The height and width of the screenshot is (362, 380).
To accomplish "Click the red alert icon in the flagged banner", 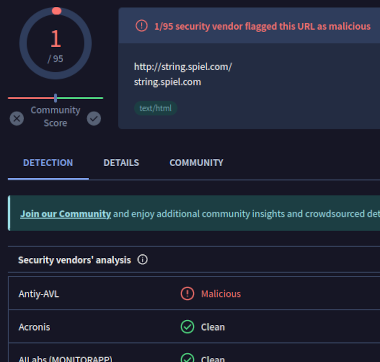I will (141, 26).
